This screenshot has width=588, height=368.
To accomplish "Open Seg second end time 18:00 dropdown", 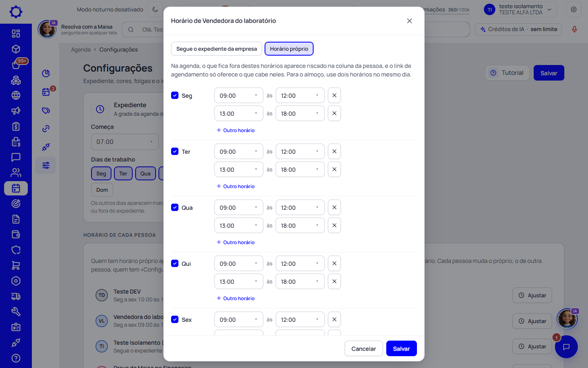I will point(300,113).
